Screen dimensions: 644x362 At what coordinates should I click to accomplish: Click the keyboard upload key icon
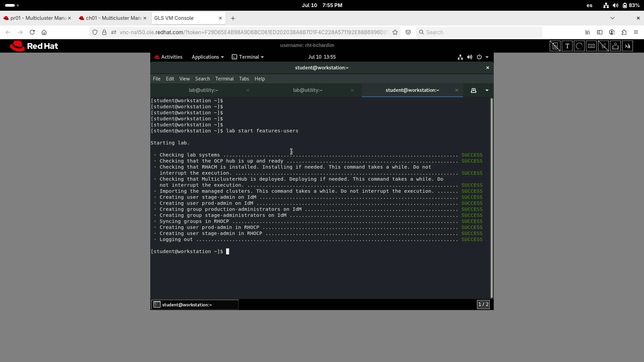pyautogui.click(x=615, y=46)
